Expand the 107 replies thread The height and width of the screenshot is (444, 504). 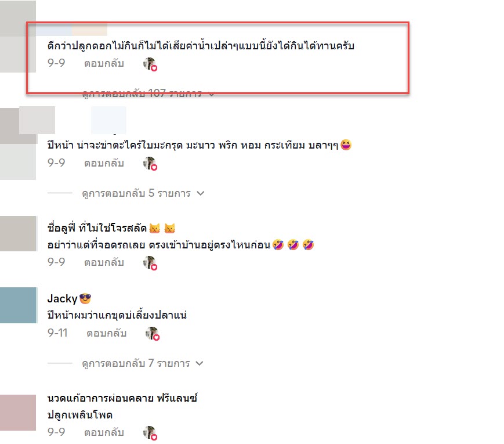(148, 93)
